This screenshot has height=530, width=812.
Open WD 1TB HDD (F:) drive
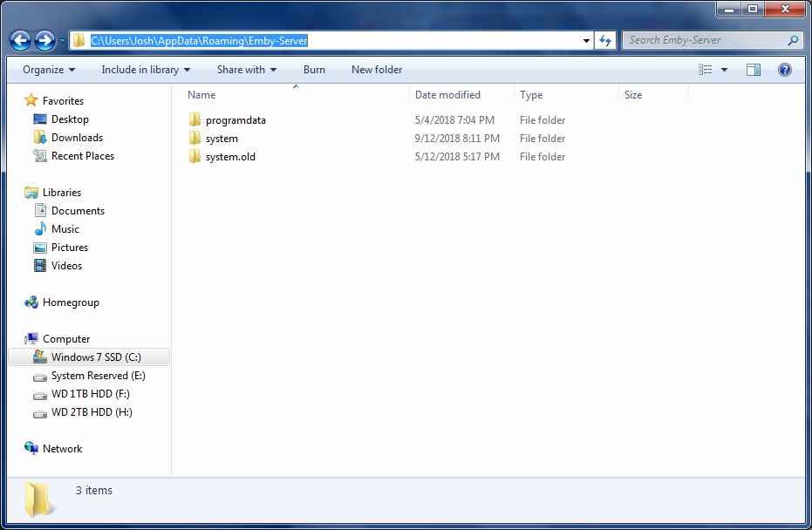91,394
